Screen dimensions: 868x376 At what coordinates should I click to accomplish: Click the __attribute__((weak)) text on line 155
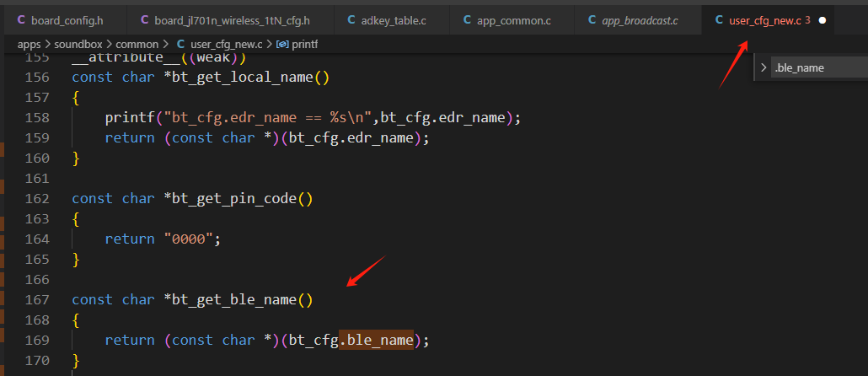(x=159, y=57)
